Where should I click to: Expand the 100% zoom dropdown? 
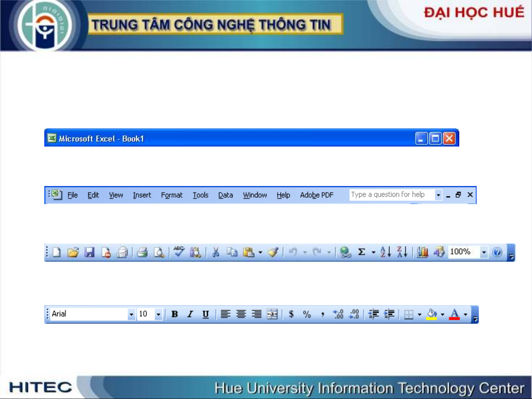tap(484, 252)
